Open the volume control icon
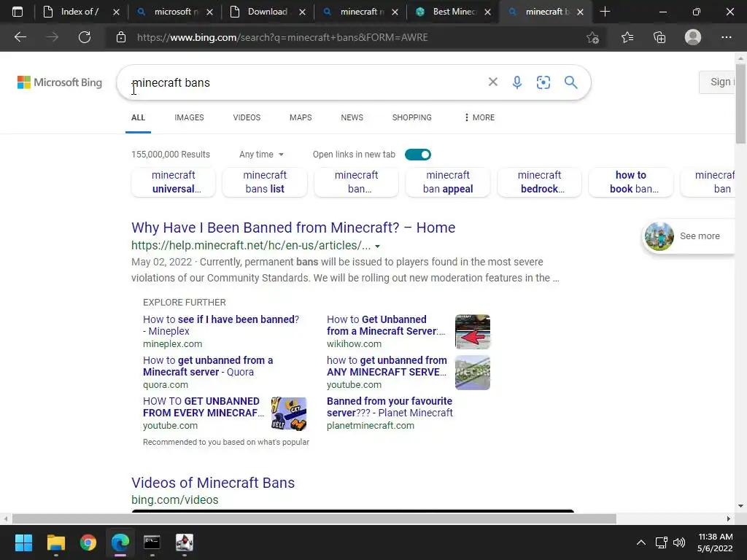The width and height of the screenshot is (747, 560). (x=679, y=542)
